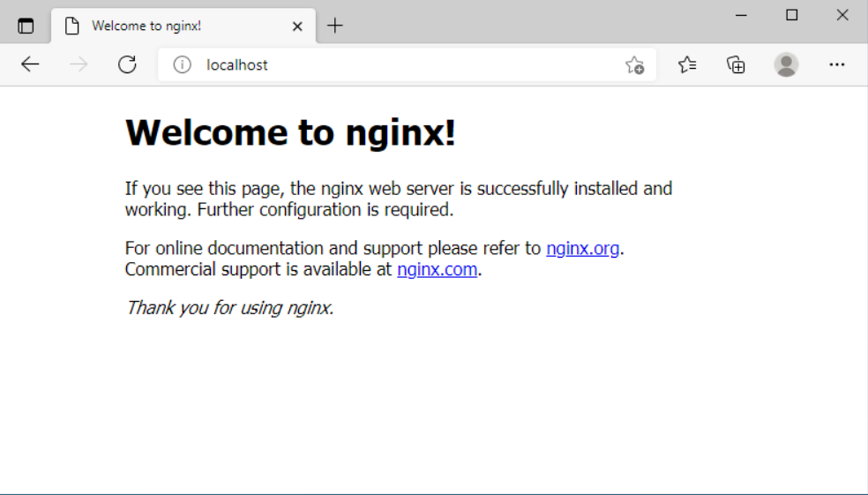The height and width of the screenshot is (495, 868).
Task: Go forward using the forward arrow
Action: point(79,64)
